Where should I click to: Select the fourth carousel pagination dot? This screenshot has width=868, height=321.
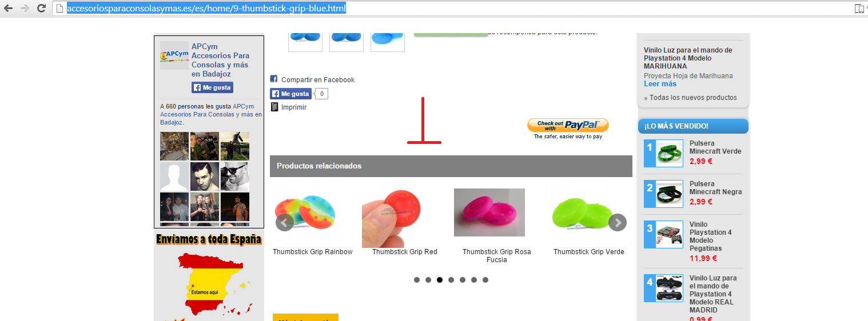pos(451,280)
